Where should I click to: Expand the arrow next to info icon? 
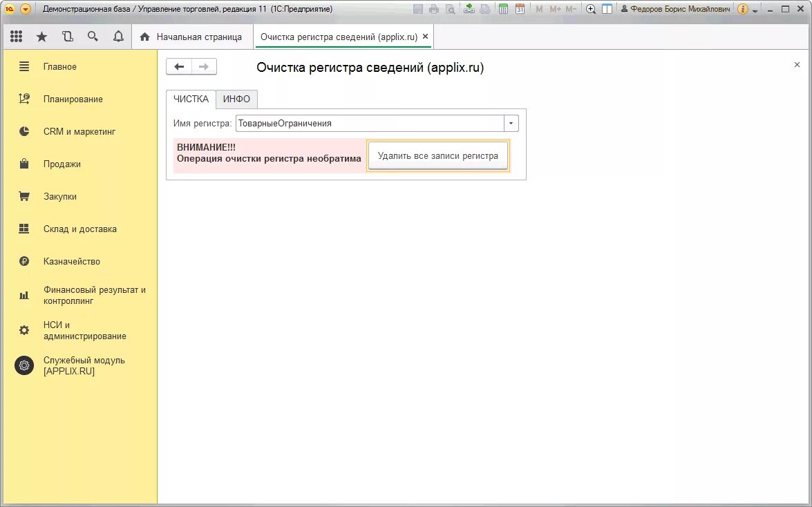[x=755, y=10]
